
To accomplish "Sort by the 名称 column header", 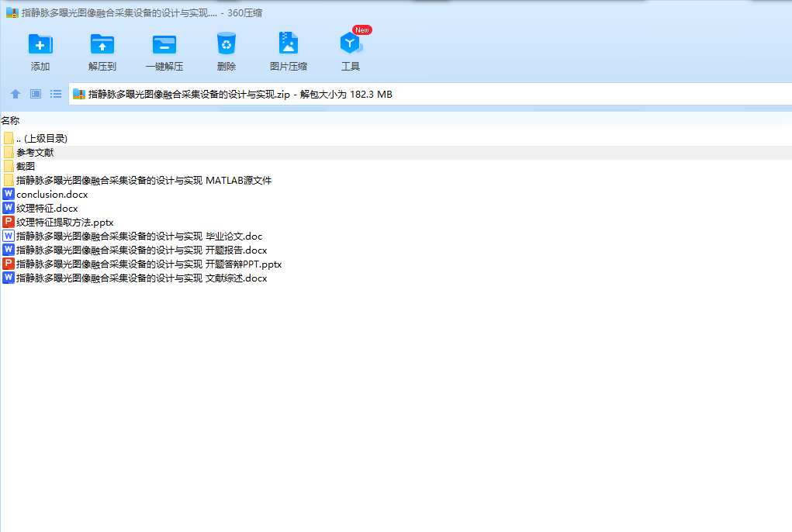I will coord(10,121).
